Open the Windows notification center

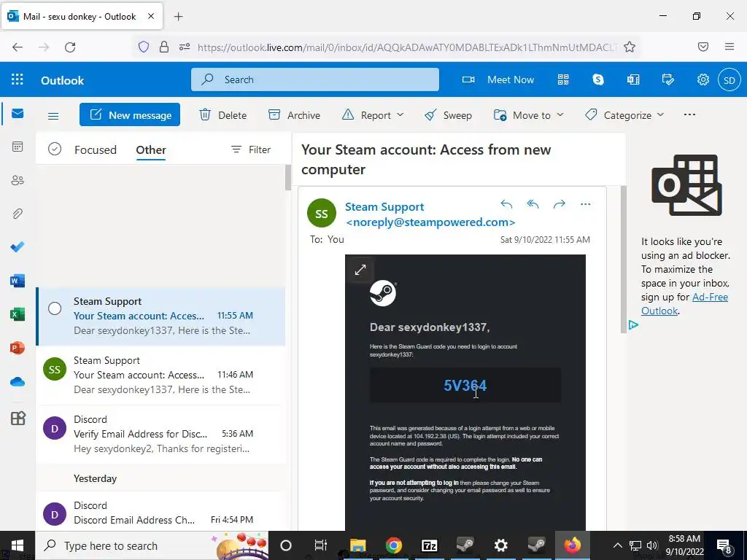point(724,546)
